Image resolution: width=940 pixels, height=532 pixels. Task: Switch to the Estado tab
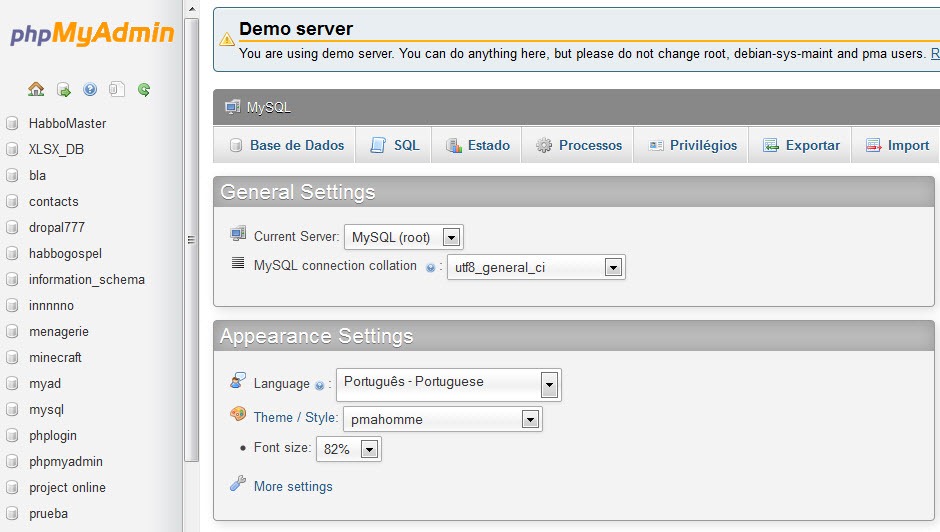click(x=477, y=145)
